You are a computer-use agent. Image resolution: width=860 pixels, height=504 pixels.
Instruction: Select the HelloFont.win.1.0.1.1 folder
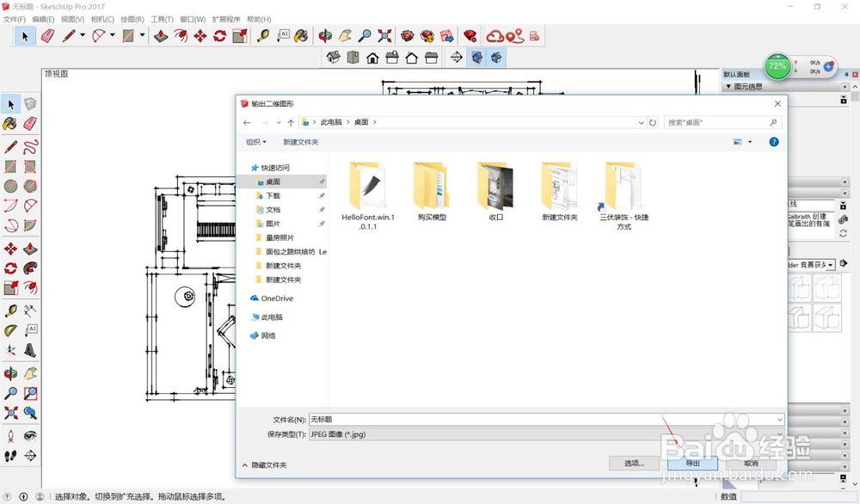(368, 196)
